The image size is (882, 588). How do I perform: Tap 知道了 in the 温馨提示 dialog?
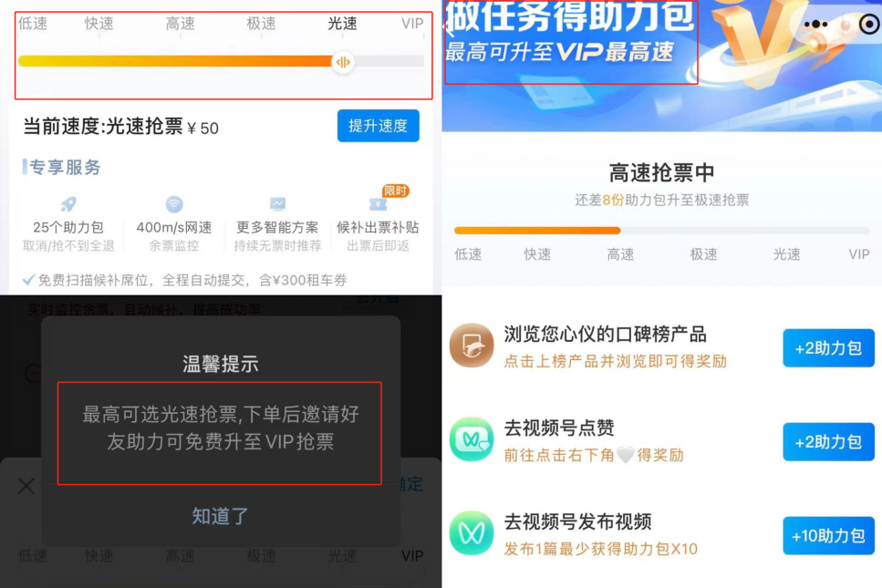[220, 516]
